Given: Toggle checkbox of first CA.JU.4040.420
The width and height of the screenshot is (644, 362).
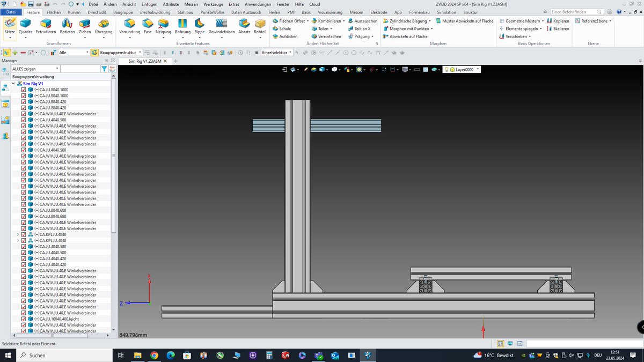Looking at the screenshot, I should pos(24,258).
